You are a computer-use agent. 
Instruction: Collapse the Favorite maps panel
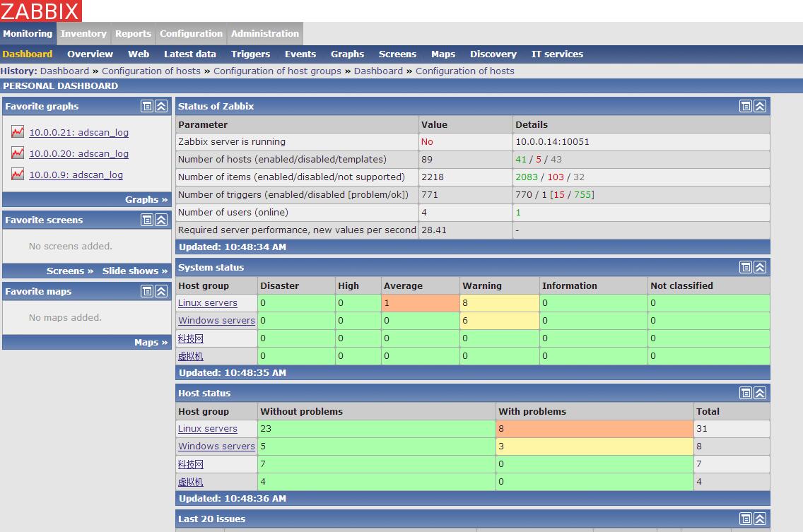point(161,291)
